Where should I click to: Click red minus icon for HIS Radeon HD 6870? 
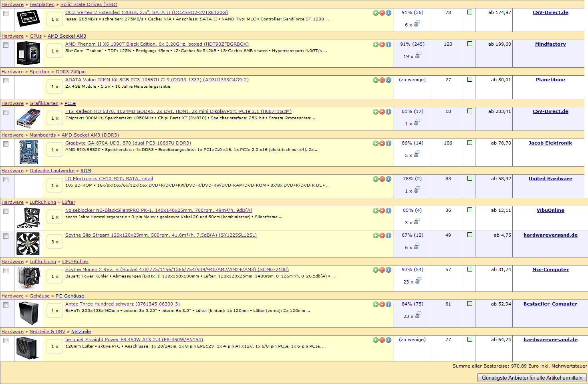pos(382,112)
